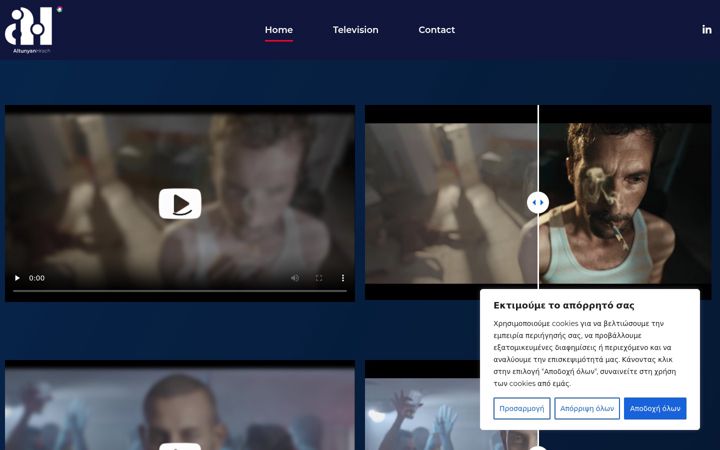Go to the Home menu item
This screenshot has height=450, width=720.
click(x=279, y=30)
